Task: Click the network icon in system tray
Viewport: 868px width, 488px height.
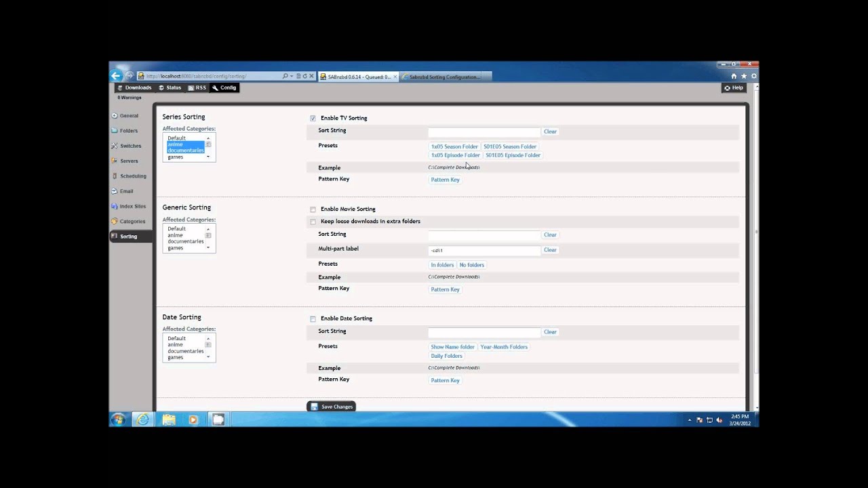Action: tap(709, 420)
